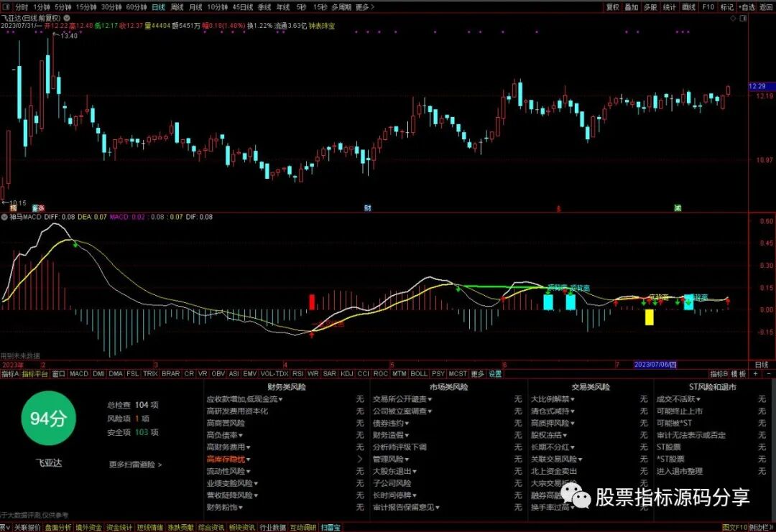The width and height of the screenshot is (776, 532).
Task: Expand the 应收款增加,低现金流 risk item
Action: (x=244, y=399)
